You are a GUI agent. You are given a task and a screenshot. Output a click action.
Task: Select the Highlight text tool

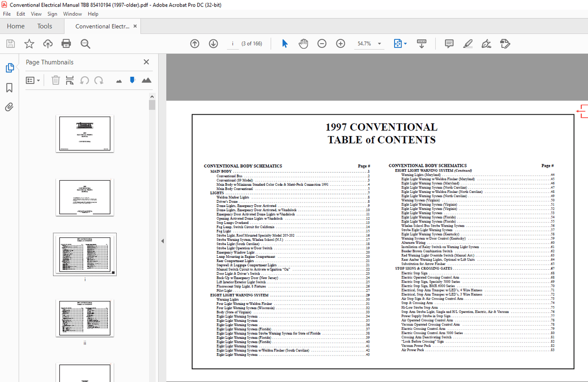[x=468, y=44]
